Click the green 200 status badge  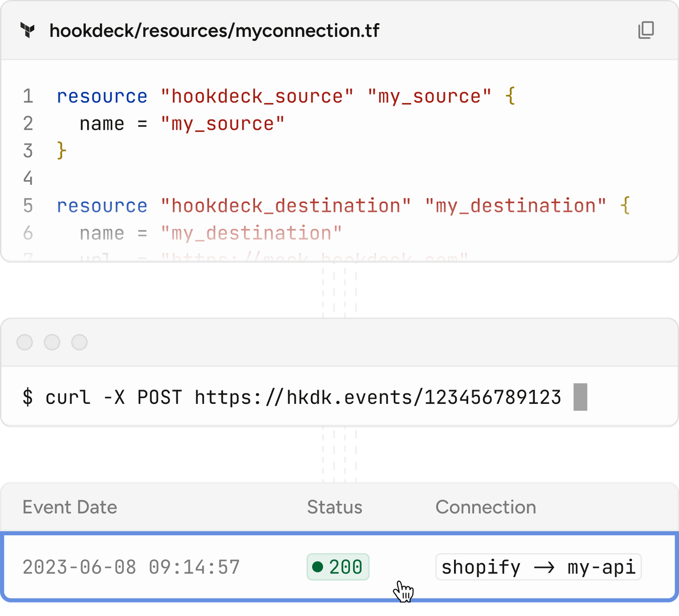[x=338, y=566]
